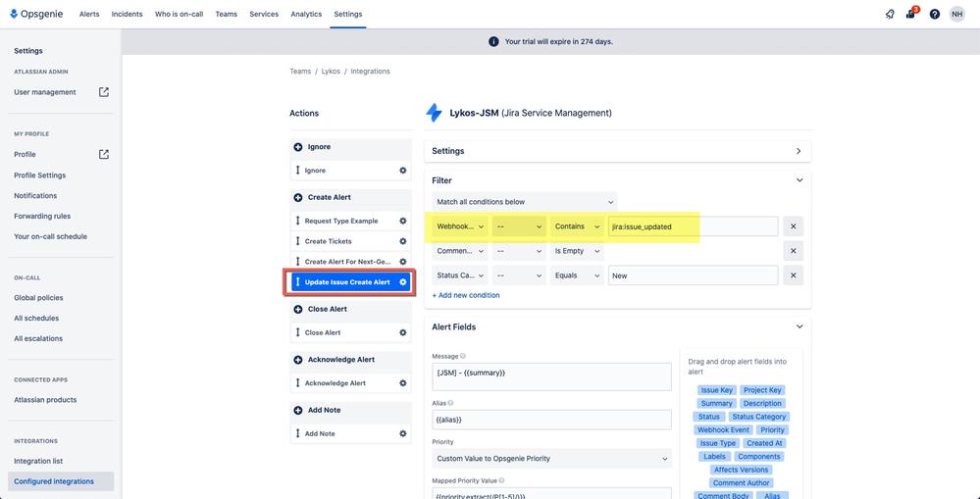The image size is (980, 499).
Task: Open the Custom Value to Opsgenie Priority dropdown
Action: (552, 459)
